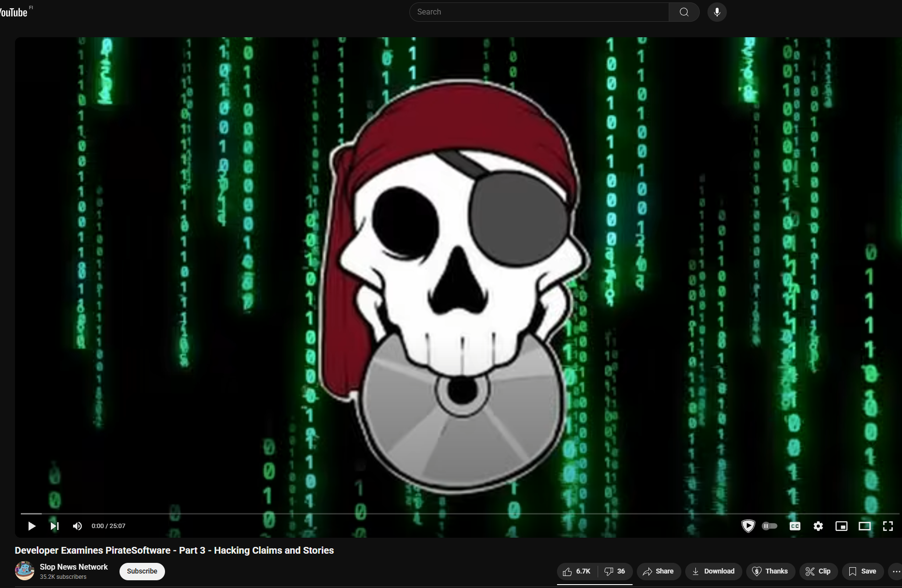902x588 pixels.
Task: Toggle the autoplay switch
Action: [769, 526]
